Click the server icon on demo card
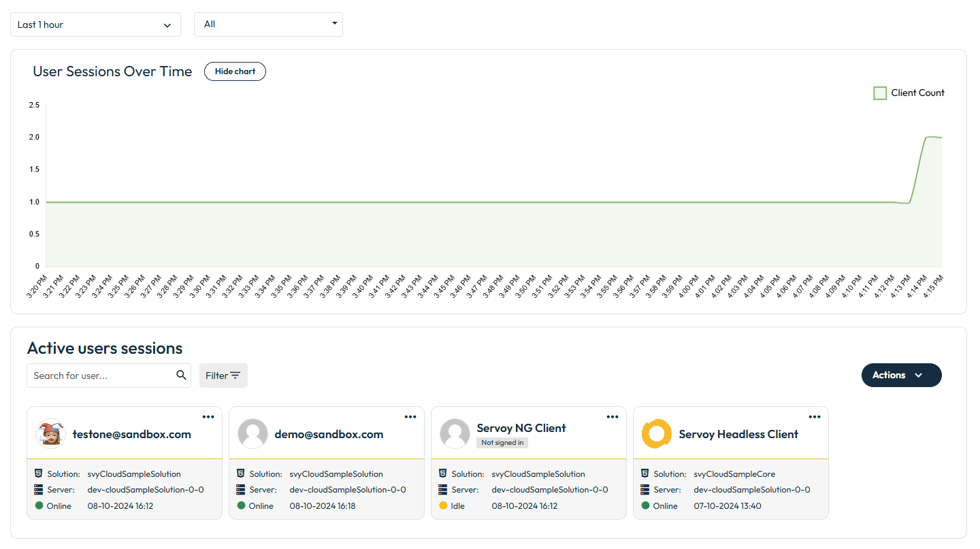The image size is (980, 549). click(241, 490)
